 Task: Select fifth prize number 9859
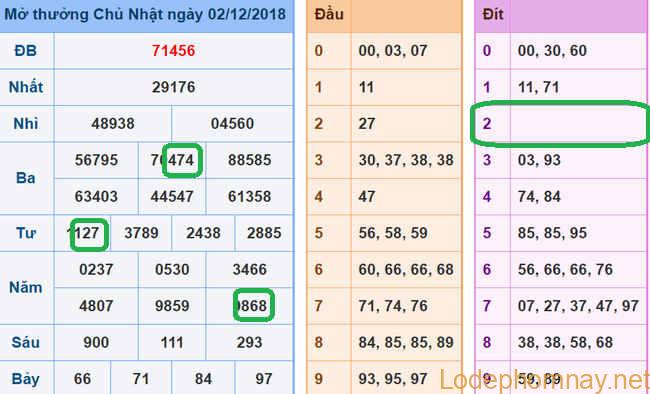pos(172,306)
